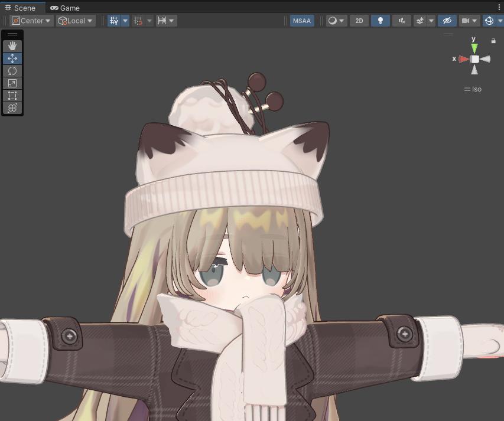Select the Rotate tool
This screenshot has width=504, height=421.
(x=12, y=71)
